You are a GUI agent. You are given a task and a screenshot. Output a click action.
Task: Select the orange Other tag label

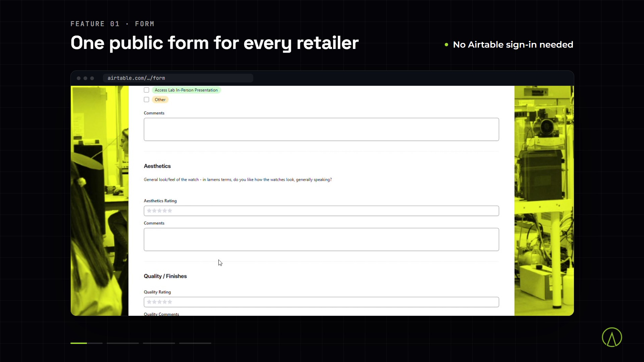[x=160, y=100]
